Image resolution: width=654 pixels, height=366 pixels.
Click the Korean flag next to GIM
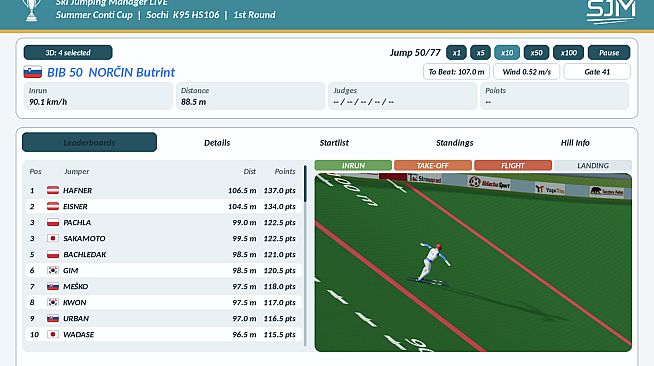click(53, 270)
